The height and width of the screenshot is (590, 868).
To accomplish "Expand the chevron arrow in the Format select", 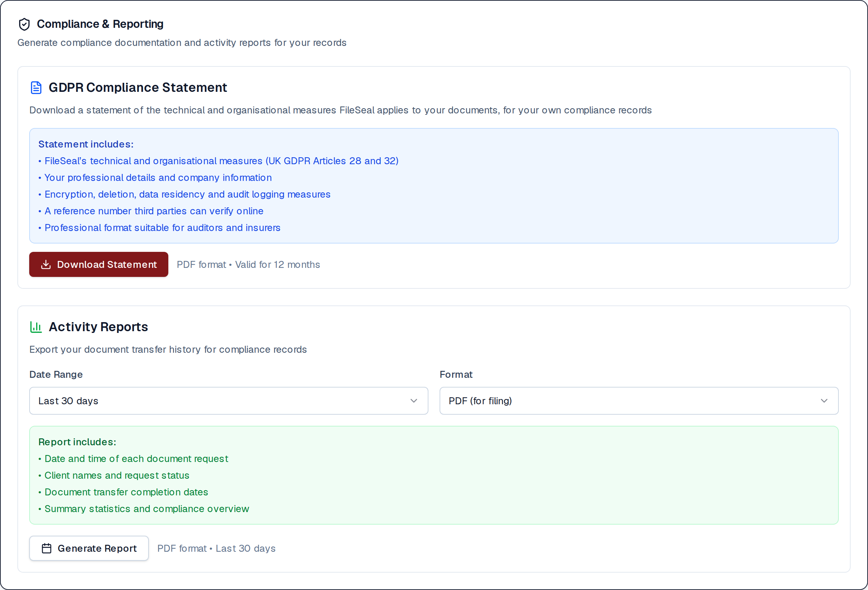I will (x=824, y=401).
